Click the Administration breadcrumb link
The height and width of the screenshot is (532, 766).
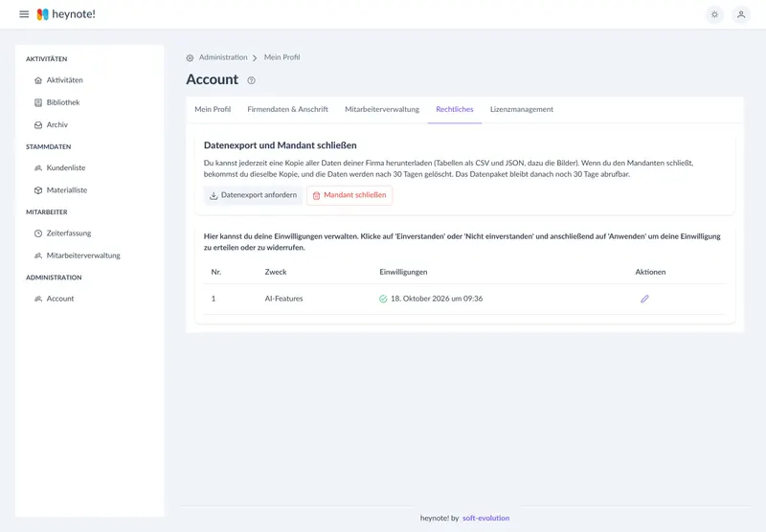(x=223, y=57)
